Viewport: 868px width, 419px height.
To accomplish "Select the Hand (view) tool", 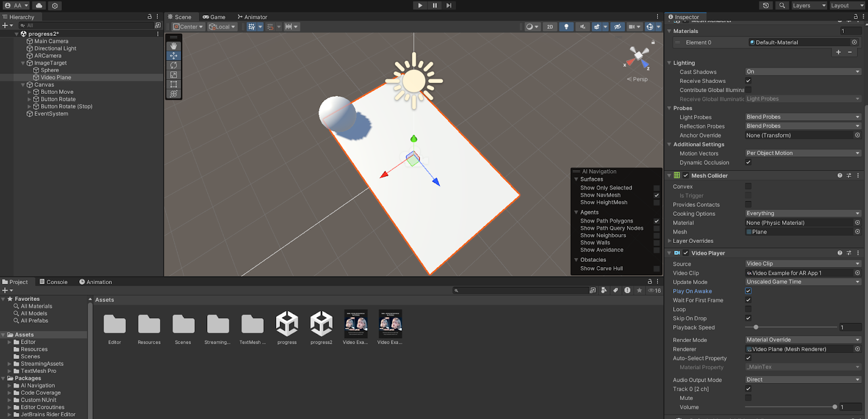I will pos(174,46).
